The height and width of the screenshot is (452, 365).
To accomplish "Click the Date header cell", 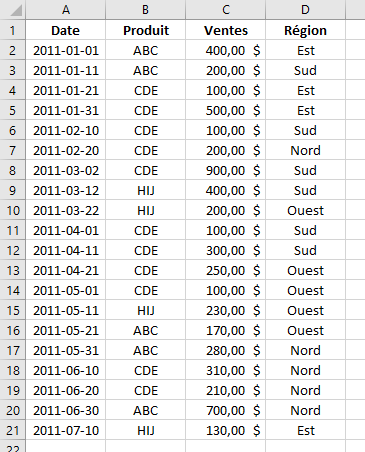I will click(x=66, y=30).
